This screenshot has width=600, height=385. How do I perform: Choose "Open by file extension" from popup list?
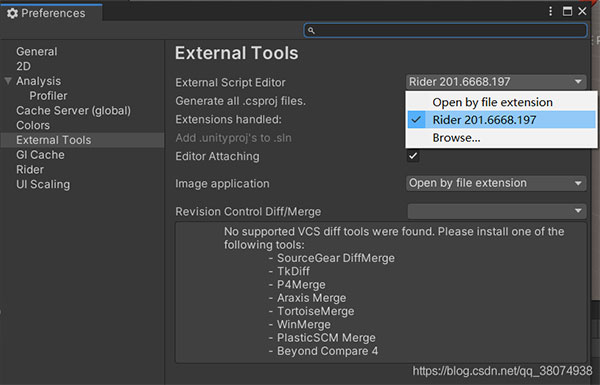coord(501,102)
